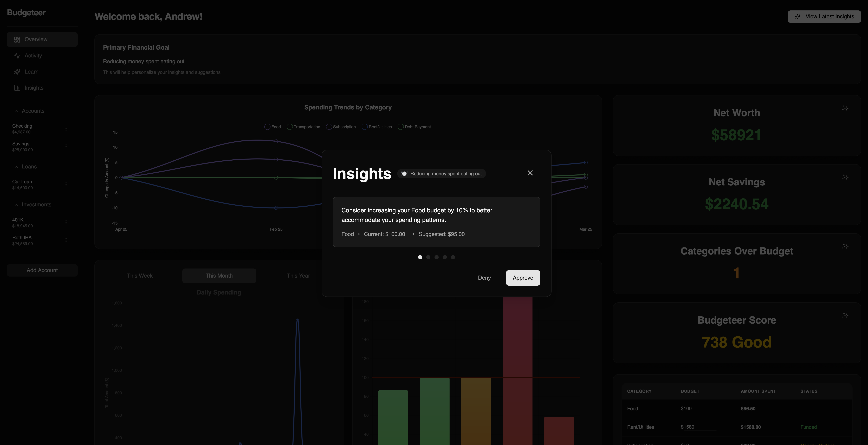Approve the Food budget suggestion
The height and width of the screenshot is (445, 868).
pos(523,278)
